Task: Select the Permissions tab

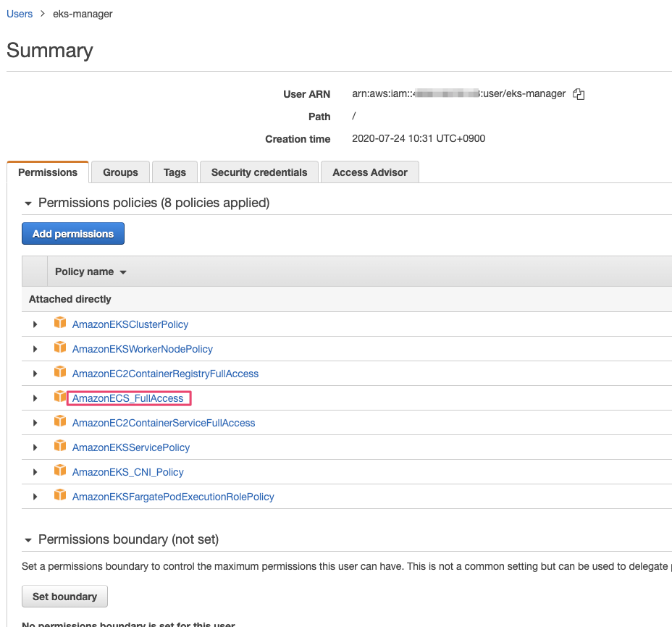Action: [x=48, y=172]
